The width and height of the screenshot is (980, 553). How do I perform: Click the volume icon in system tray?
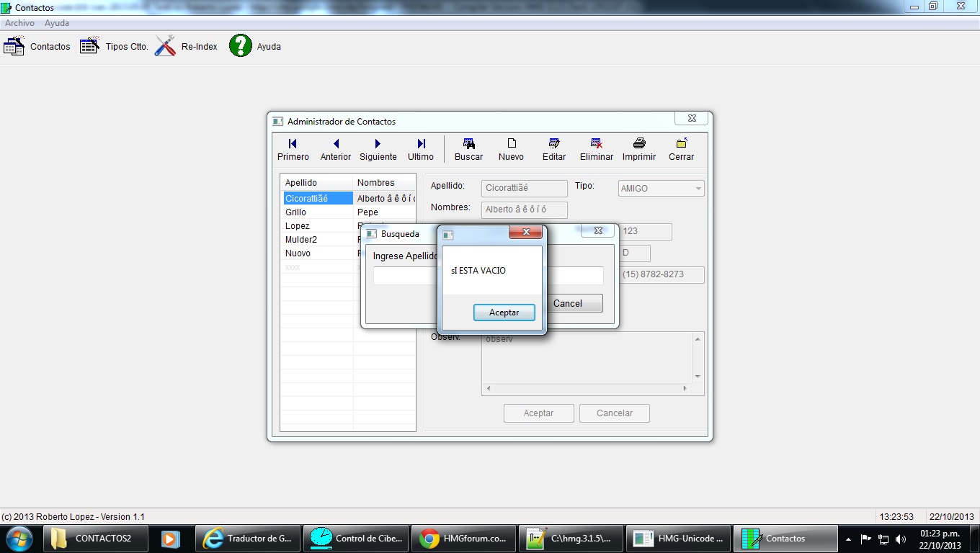901,539
